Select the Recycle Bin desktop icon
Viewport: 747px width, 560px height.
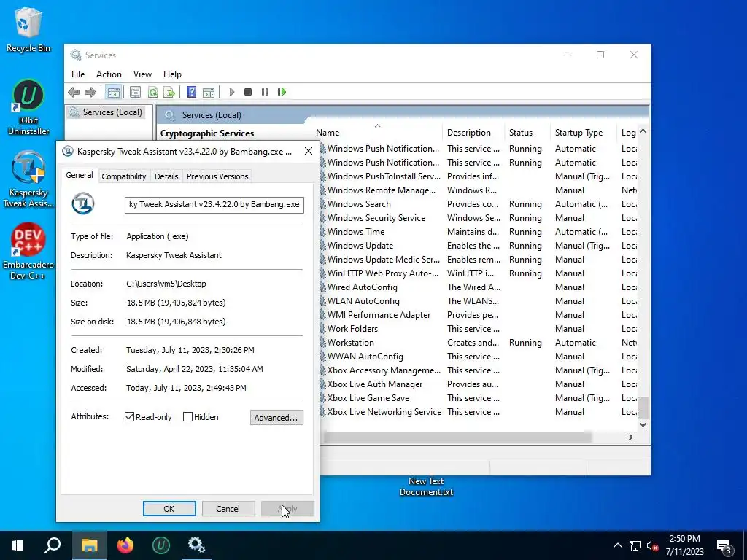pyautogui.click(x=28, y=29)
